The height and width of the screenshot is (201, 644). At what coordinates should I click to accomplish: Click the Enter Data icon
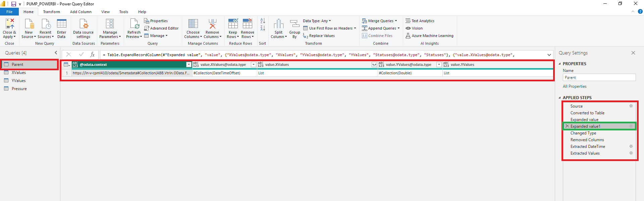pos(62,24)
